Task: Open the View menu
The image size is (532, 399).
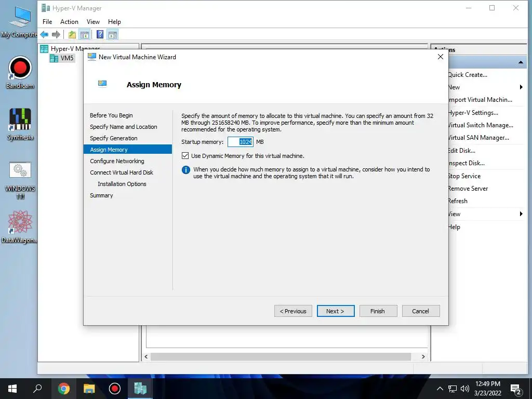Action: coord(93,22)
